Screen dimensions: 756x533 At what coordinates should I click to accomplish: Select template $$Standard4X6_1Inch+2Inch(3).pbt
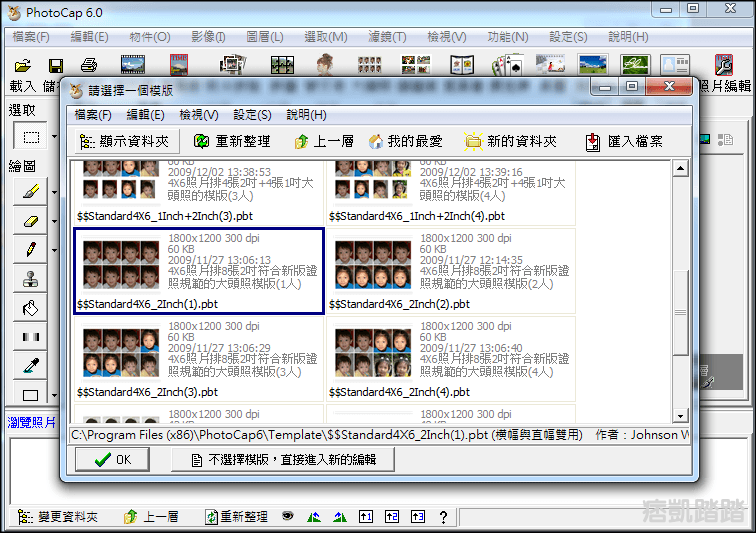tap(199, 193)
